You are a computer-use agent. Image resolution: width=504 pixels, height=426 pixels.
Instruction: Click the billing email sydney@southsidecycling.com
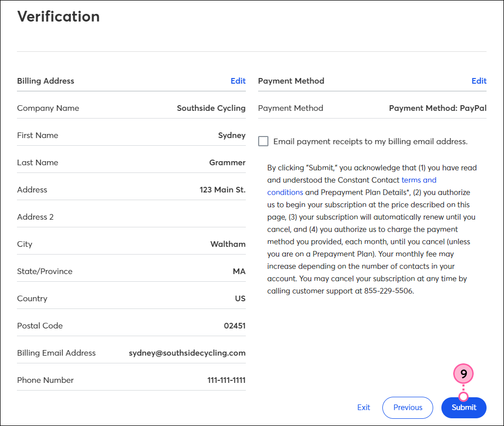pyautogui.click(x=187, y=353)
